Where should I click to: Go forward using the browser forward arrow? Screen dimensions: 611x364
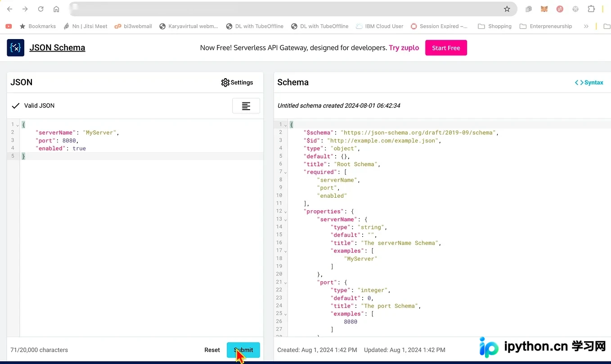click(x=25, y=9)
